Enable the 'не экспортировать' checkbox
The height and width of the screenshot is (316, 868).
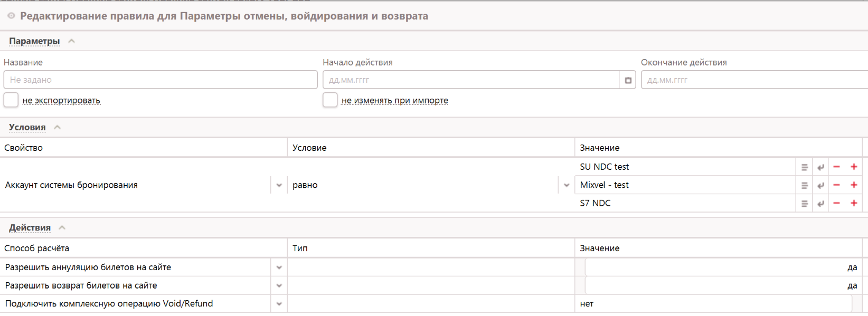point(11,100)
